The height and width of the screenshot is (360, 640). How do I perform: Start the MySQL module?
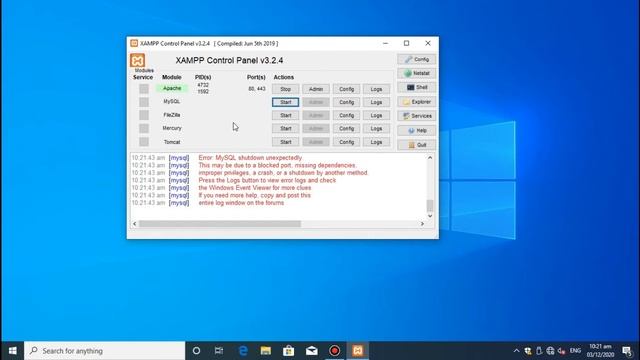tap(286, 102)
